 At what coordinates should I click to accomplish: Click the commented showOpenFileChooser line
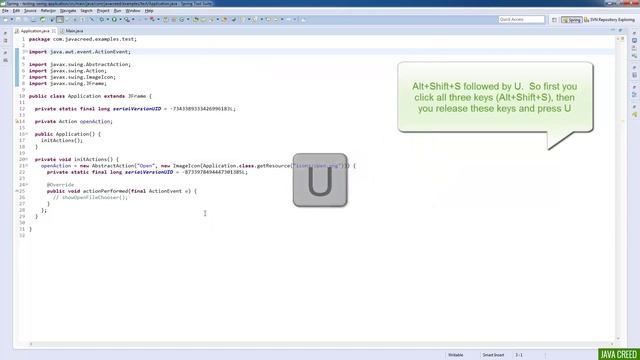coord(90,198)
